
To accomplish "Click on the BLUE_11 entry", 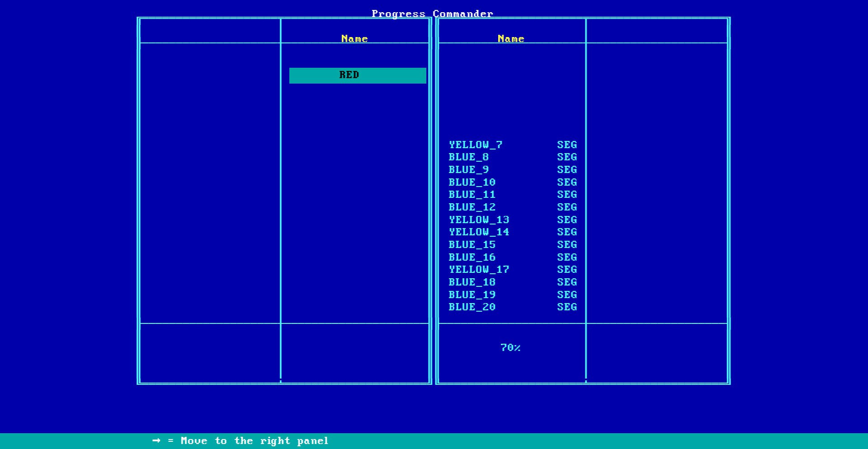I will click(x=472, y=195).
